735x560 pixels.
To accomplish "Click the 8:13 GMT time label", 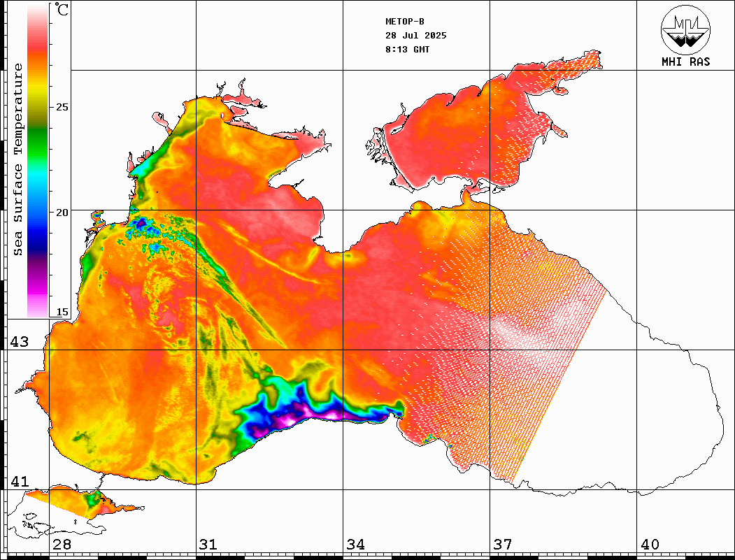I will pyautogui.click(x=407, y=50).
